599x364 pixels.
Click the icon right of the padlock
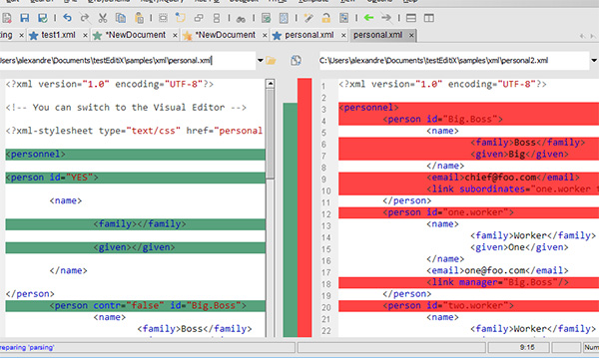click(343, 18)
